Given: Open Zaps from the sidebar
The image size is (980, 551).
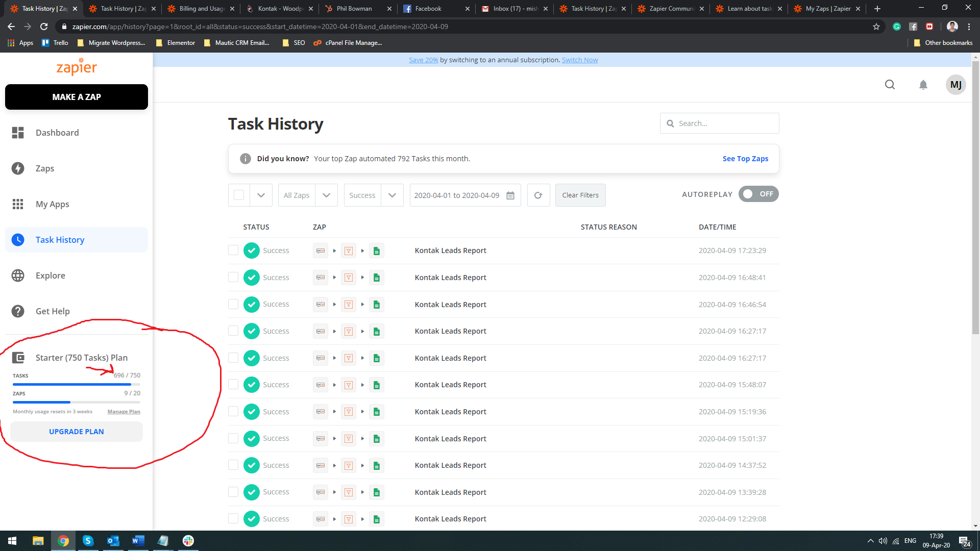Looking at the screenshot, I should coord(77,168).
